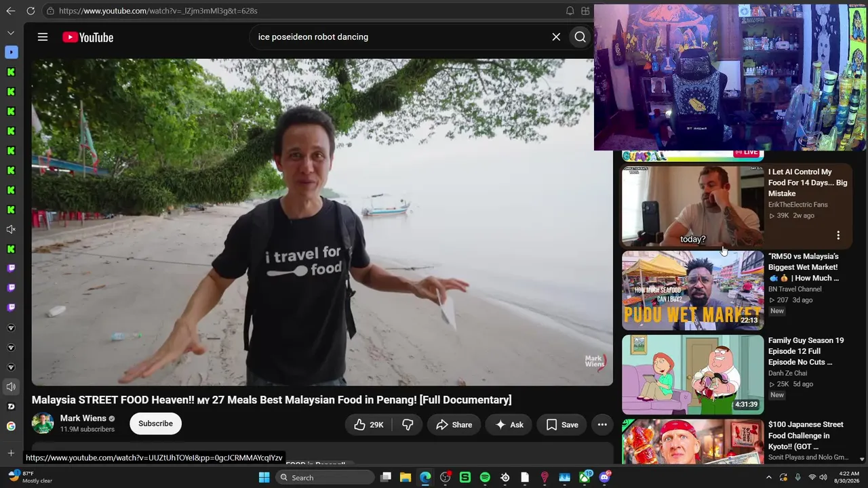Show hidden system tray icons chevron
The height and width of the screenshot is (488, 868).
[768, 478]
